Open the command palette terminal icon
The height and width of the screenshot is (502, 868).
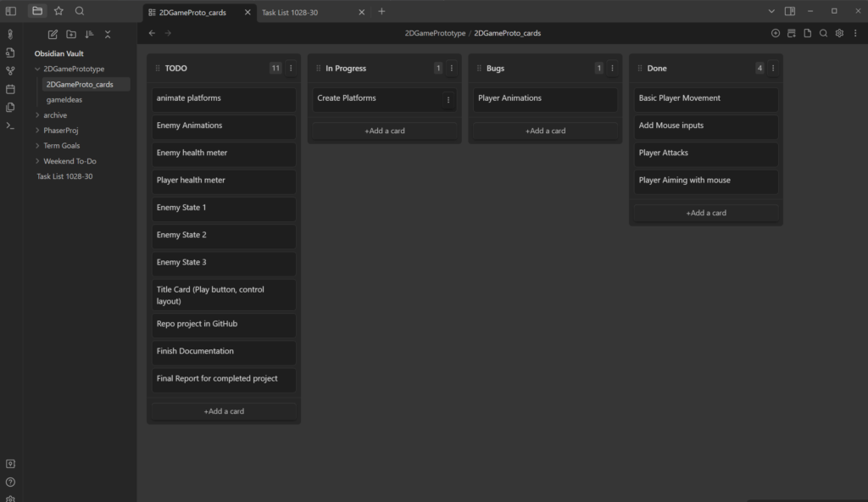[x=10, y=126]
